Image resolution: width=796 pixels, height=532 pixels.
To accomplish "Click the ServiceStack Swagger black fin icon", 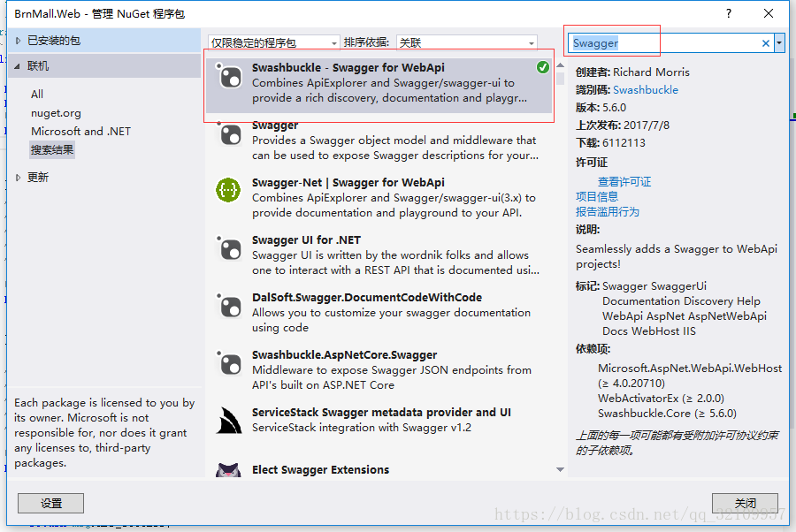I will click(229, 421).
